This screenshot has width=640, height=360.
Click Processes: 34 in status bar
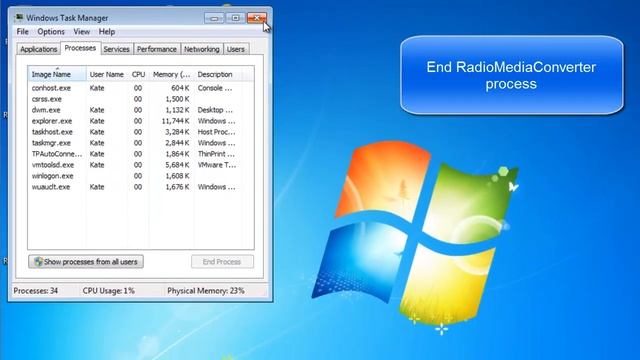click(36, 291)
